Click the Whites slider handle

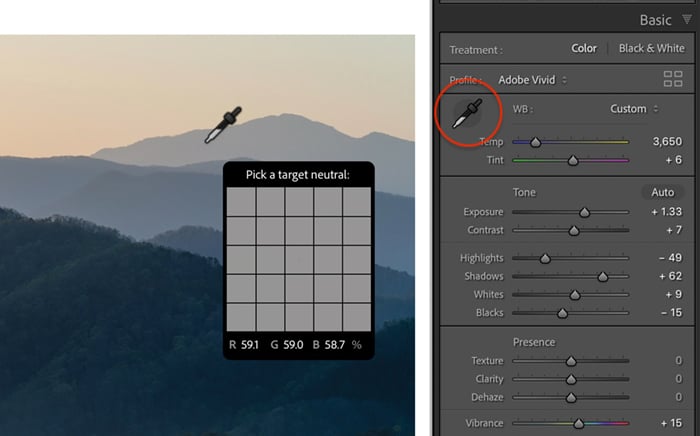pyautogui.click(x=575, y=295)
